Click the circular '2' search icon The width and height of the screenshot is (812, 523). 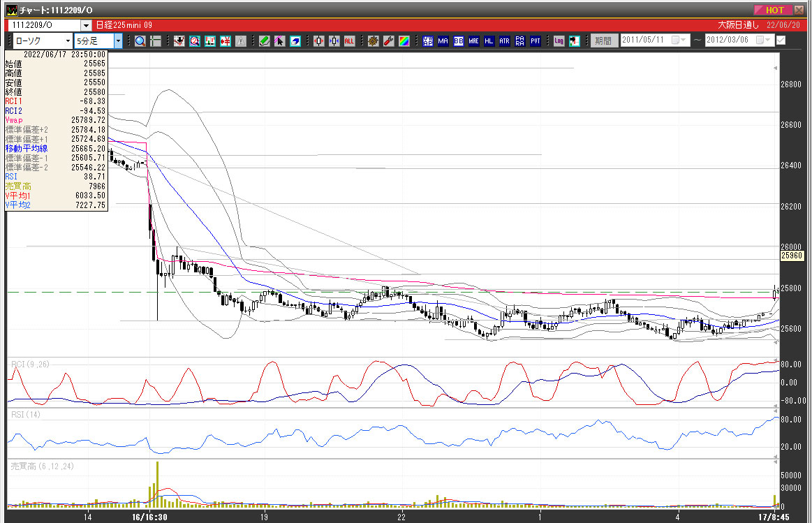coord(195,41)
